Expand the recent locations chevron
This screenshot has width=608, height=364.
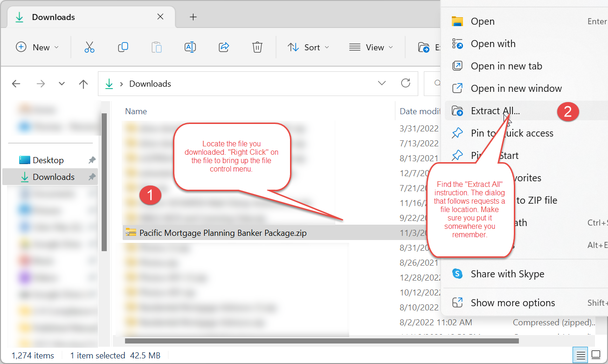point(62,84)
